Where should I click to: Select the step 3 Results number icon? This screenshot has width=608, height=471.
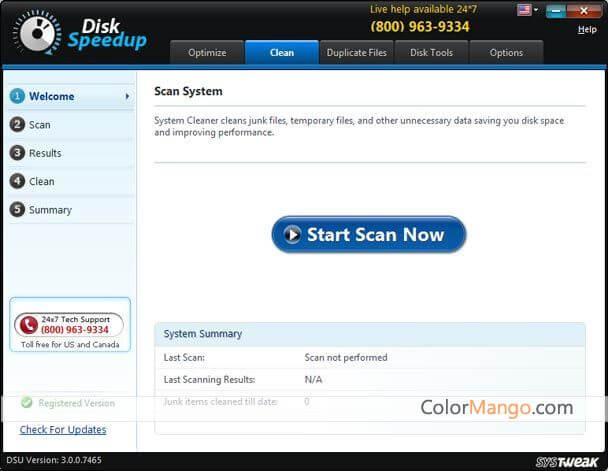(x=17, y=153)
